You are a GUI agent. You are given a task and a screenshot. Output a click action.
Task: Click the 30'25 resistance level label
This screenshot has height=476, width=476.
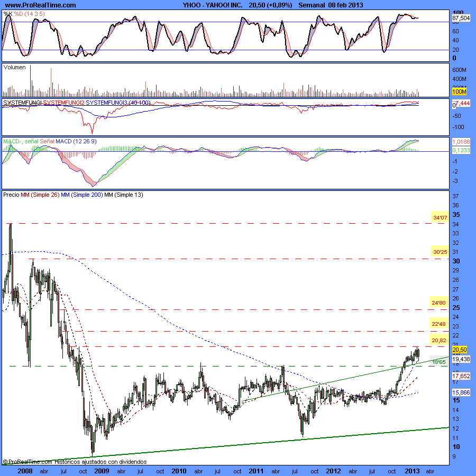[x=440, y=252]
